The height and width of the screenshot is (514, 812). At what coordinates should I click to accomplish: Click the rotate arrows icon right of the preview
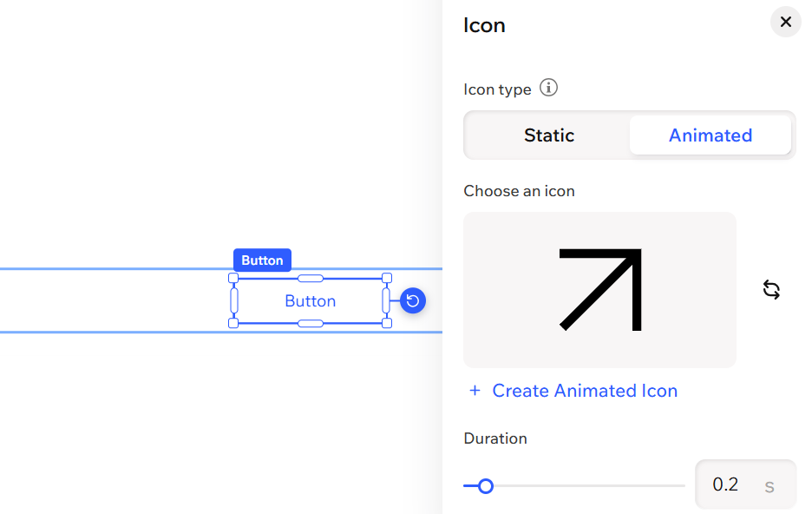(x=771, y=289)
